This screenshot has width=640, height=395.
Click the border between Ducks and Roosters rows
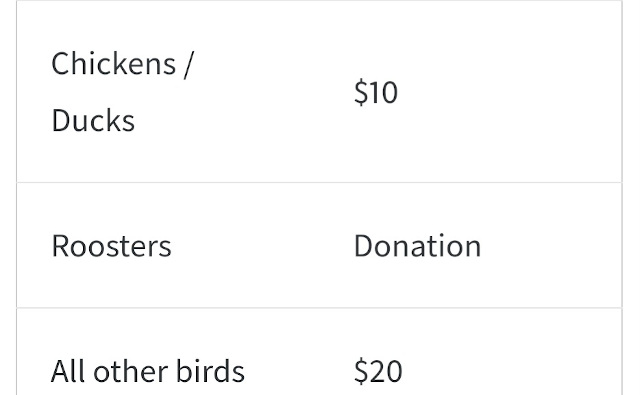click(319, 182)
